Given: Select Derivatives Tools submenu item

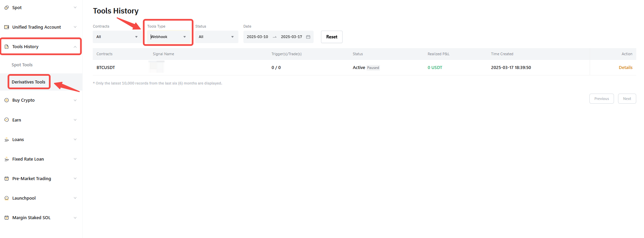Looking at the screenshot, I should coord(29,82).
